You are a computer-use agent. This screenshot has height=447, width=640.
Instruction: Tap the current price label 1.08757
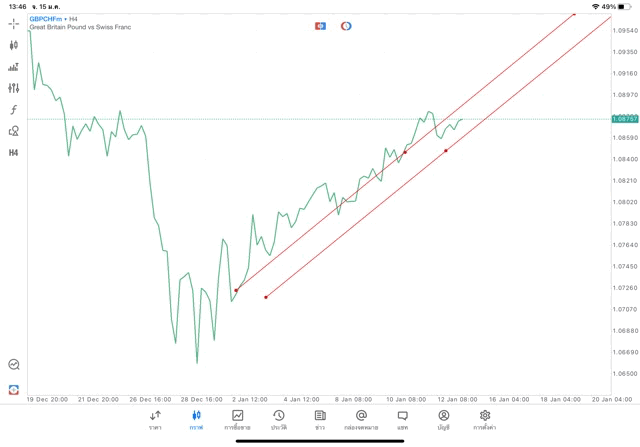point(625,119)
